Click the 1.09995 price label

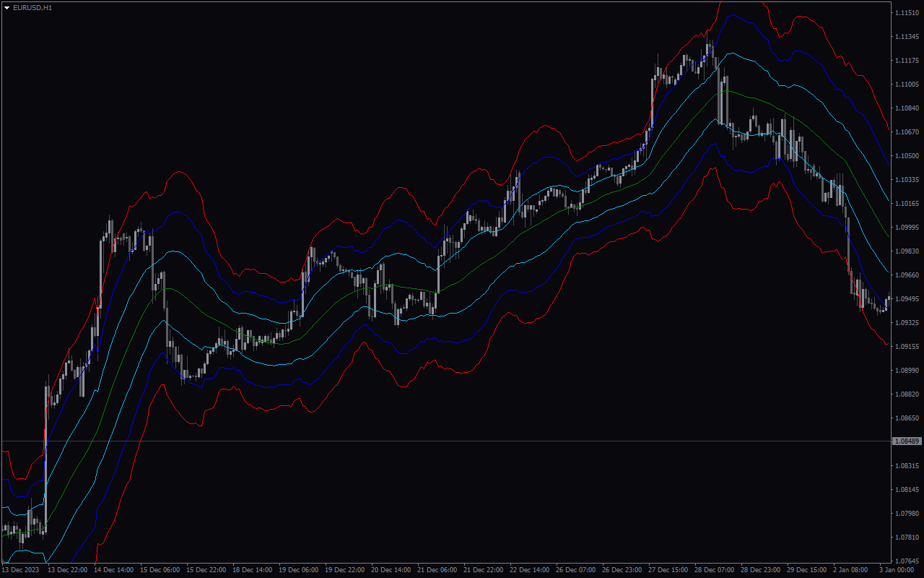coord(907,228)
